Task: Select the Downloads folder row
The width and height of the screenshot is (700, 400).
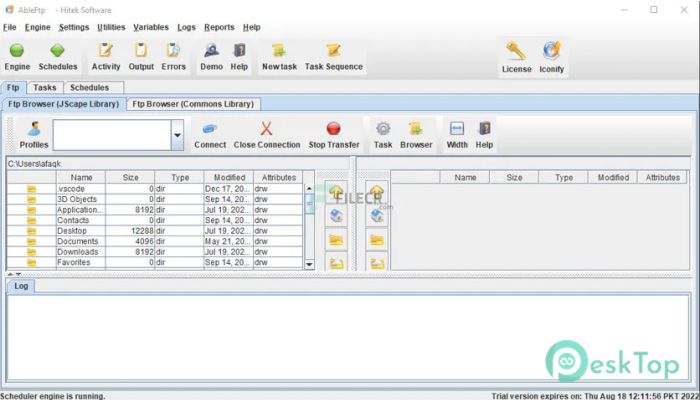Action: [x=155, y=252]
